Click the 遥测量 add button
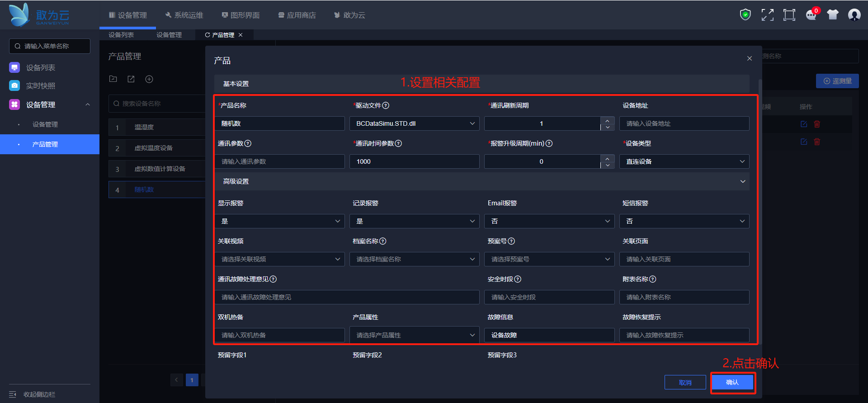This screenshot has width=868, height=403. pyautogui.click(x=837, y=81)
